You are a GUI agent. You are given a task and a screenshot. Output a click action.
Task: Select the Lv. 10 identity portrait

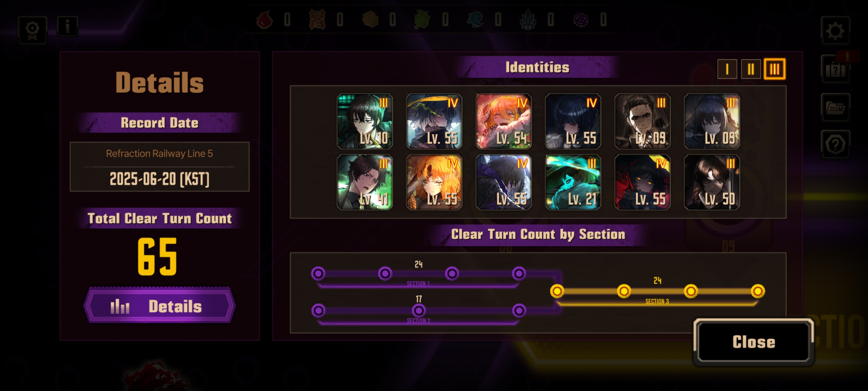coord(365,121)
